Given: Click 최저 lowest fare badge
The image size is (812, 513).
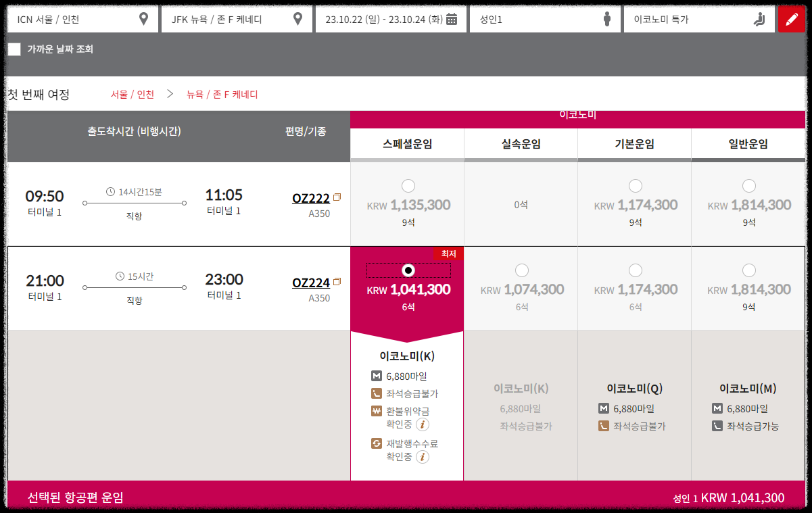Looking at the screenshot, I should point(449,253).
